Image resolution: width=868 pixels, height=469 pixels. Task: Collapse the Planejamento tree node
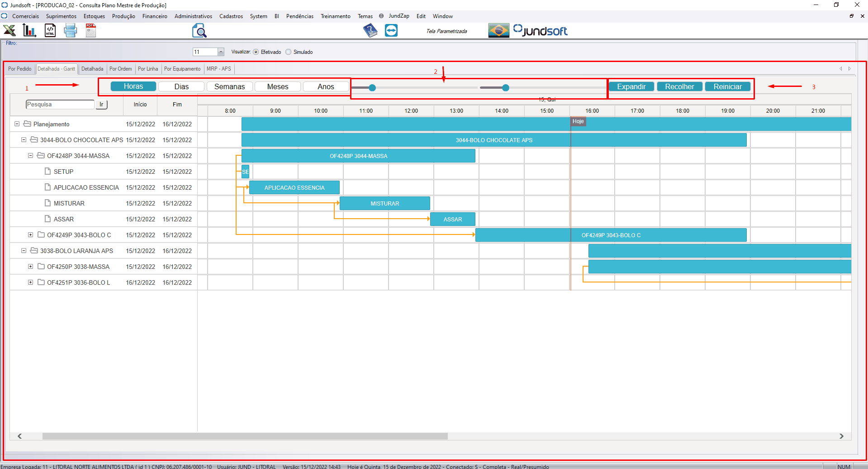pyautogui.click(x=17, y=124)
